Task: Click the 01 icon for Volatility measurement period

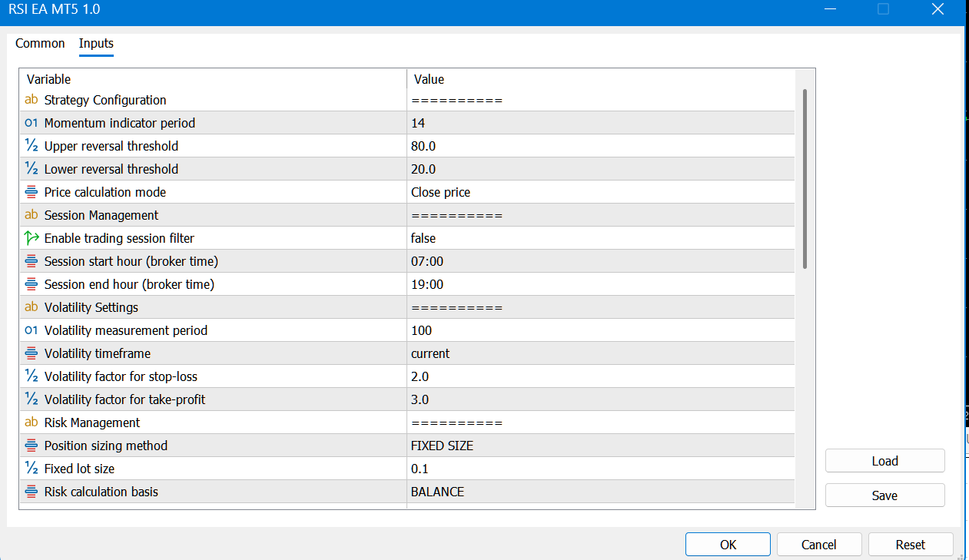Action: pyautogui.click(x=31, y=330)
